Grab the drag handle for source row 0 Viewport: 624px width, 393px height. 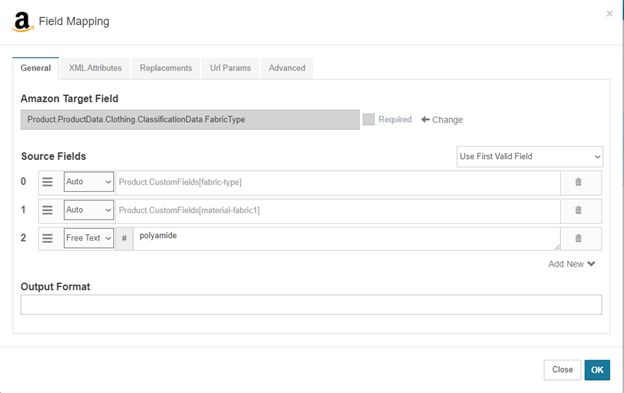[x=47, y=182]
